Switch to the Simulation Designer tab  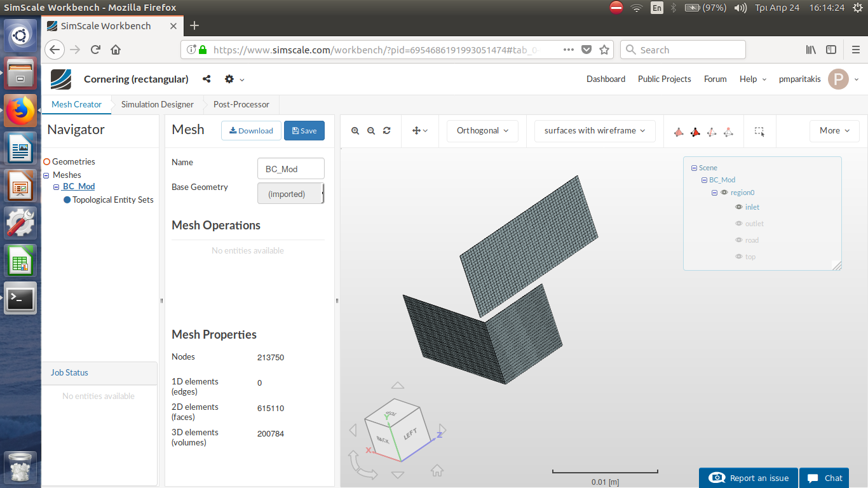pos(157,104)
